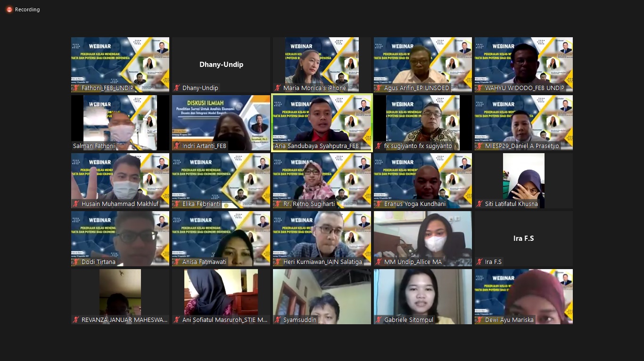
Task: Click muted mic icon beside Agus Arifin_EP UNSOED
Action: click(379, 88)
